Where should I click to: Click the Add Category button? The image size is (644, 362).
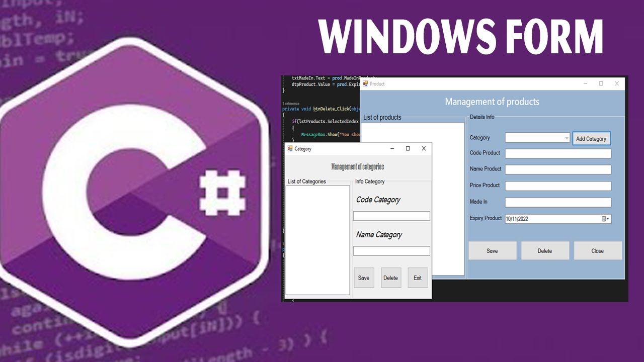(x=591, y=139)
